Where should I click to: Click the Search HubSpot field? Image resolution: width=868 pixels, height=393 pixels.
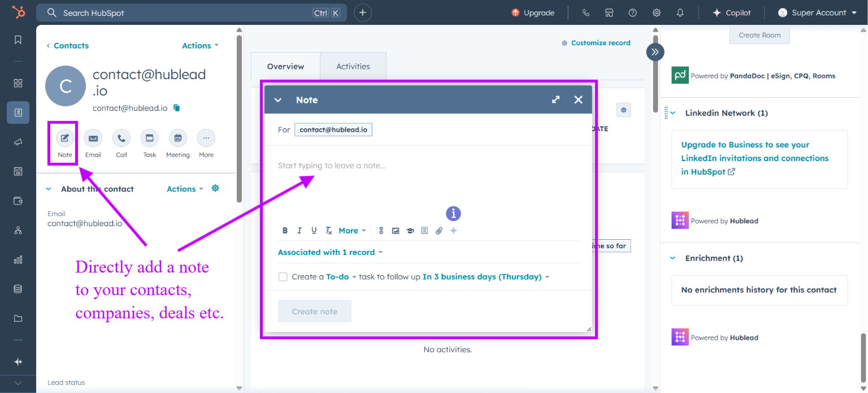[192, 12]
